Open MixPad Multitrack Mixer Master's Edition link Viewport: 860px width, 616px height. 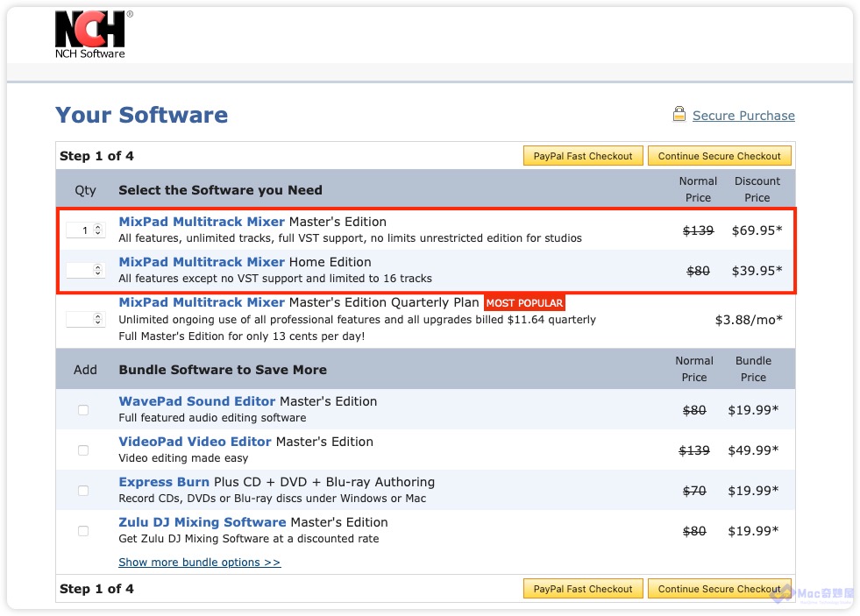[202, 222]
